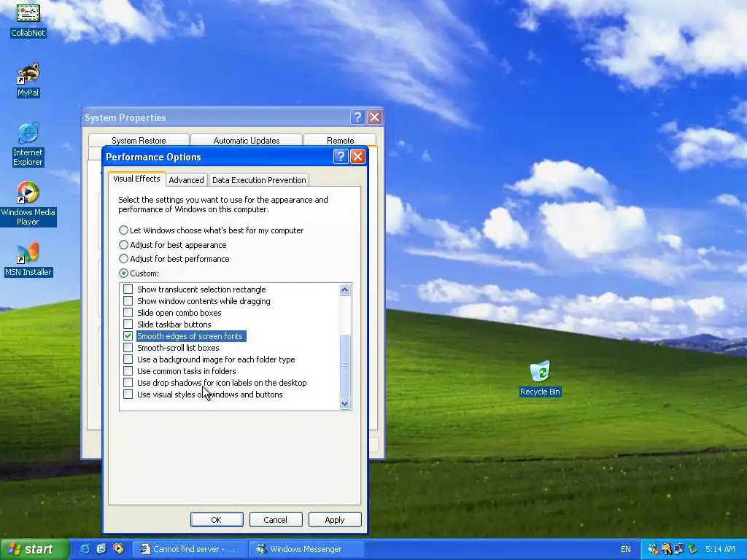Viewport: 747px width, 560px height.
Task: Click Apply in Performance Options
Action: (x=334, y=519)
